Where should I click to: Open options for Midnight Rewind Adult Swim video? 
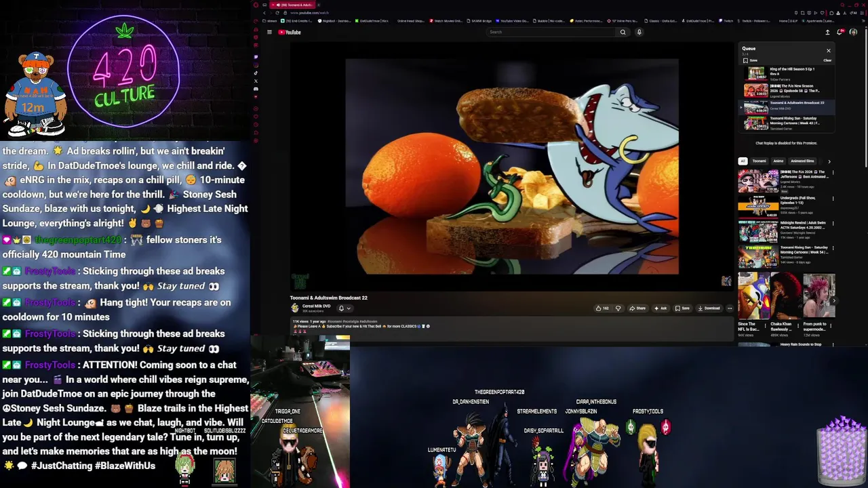(x=833, y=224)
